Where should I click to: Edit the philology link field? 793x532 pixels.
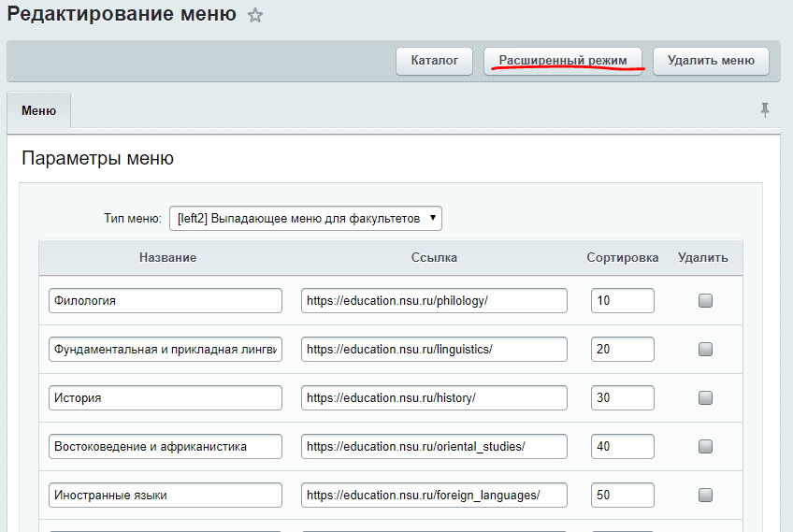(434, 300)
